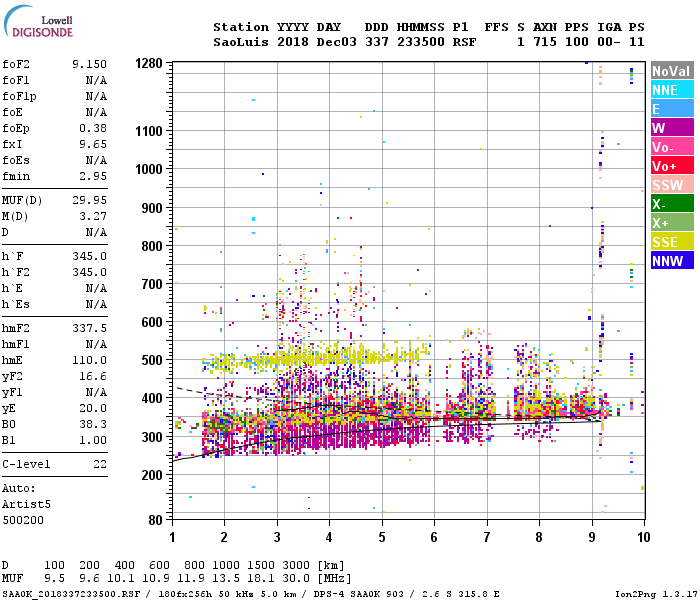Click the foF2 value 9.150
700x600 pixels.
(89, 64)
